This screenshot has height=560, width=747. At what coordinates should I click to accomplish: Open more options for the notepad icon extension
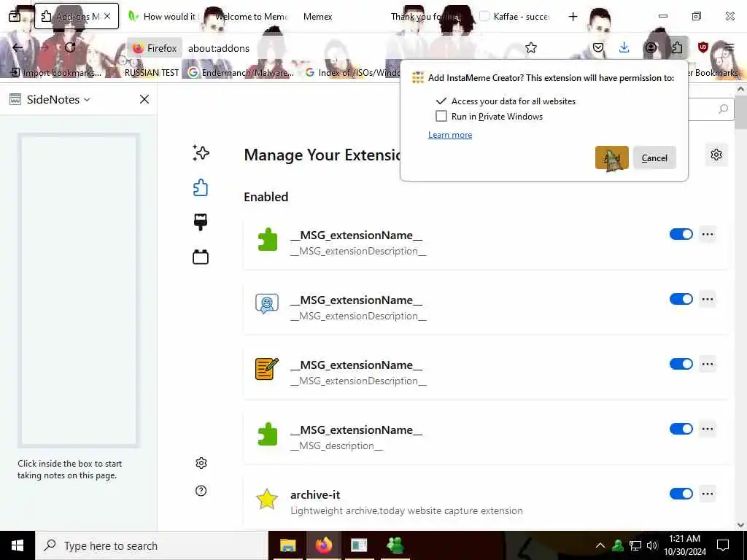708,364
